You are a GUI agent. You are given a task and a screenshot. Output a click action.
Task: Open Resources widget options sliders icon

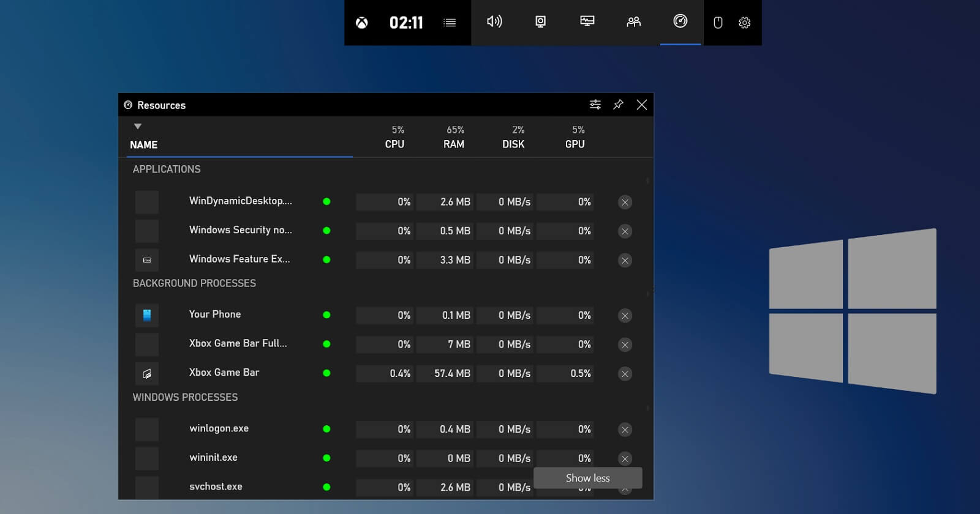coord(595,105)
